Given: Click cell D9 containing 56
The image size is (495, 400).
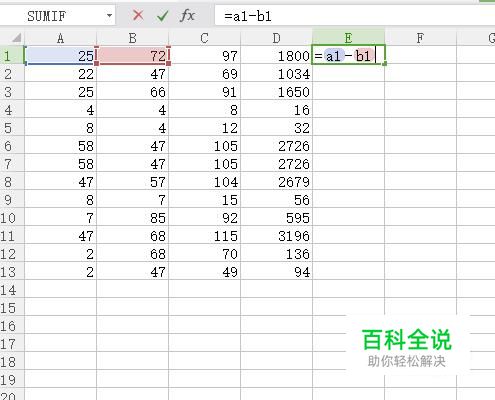Looking at the screenshot, I should (x=276, y=199).
